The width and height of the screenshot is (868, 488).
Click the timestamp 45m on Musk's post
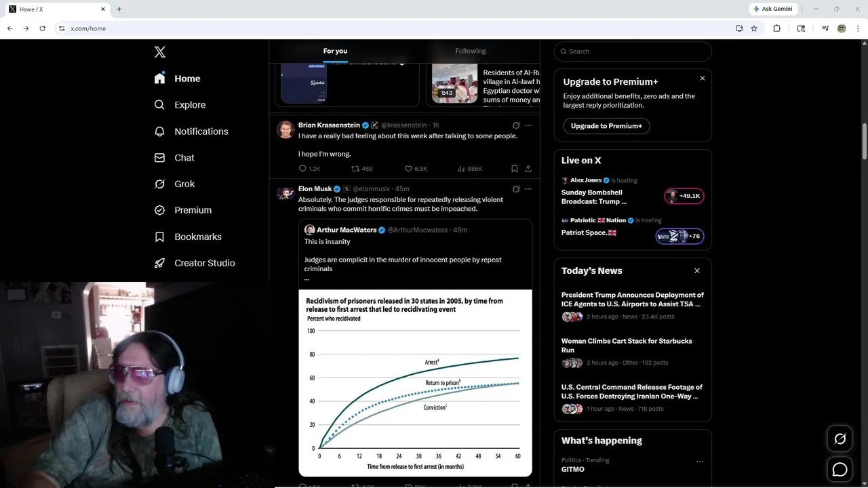pos(402,189)
